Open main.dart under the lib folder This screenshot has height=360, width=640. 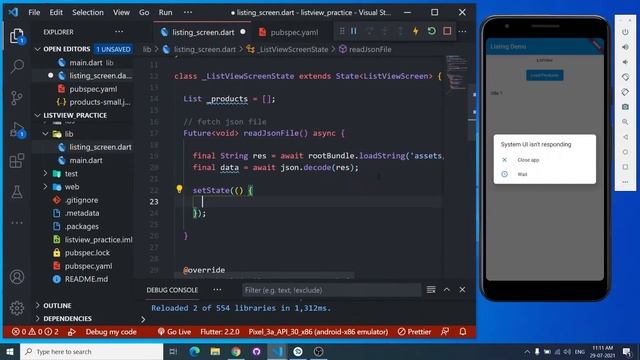click(x=86, y=160)
